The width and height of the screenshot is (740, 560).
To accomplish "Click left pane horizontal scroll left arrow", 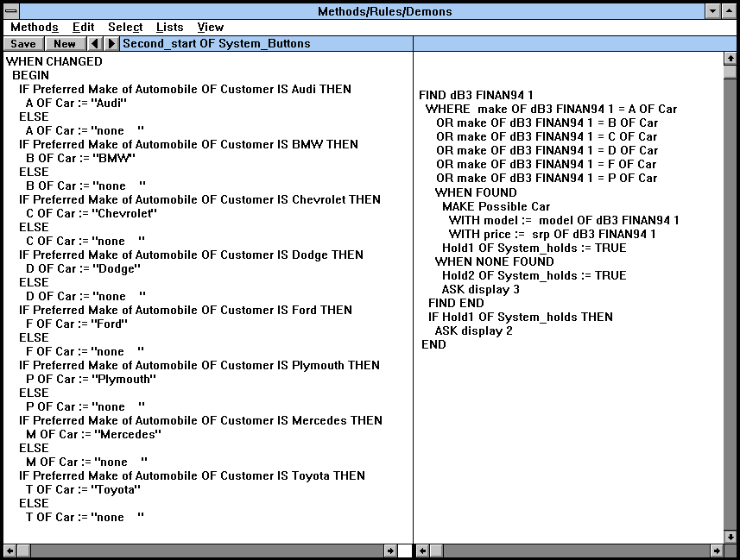I will 9,551.
